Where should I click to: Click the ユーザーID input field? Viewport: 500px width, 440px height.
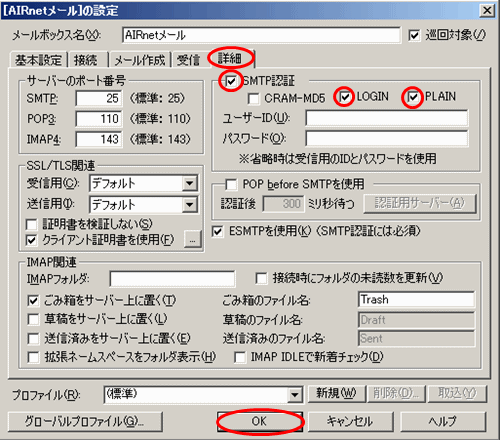click(x=387, y=118)
